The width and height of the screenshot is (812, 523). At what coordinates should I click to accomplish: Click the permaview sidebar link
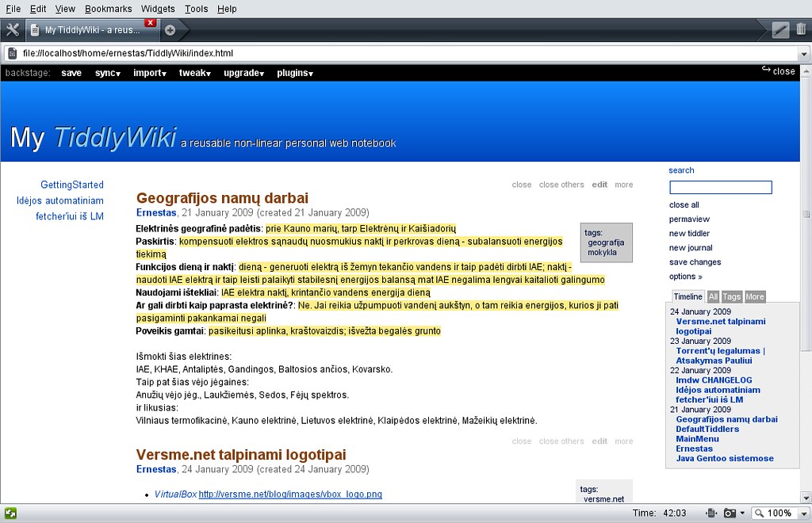[689, 219]
